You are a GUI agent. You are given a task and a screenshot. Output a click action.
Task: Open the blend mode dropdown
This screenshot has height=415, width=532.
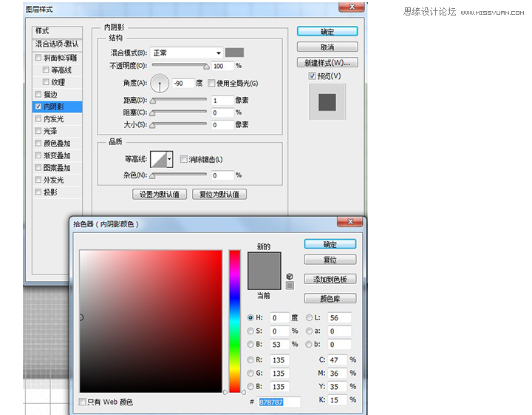point(186,53)
